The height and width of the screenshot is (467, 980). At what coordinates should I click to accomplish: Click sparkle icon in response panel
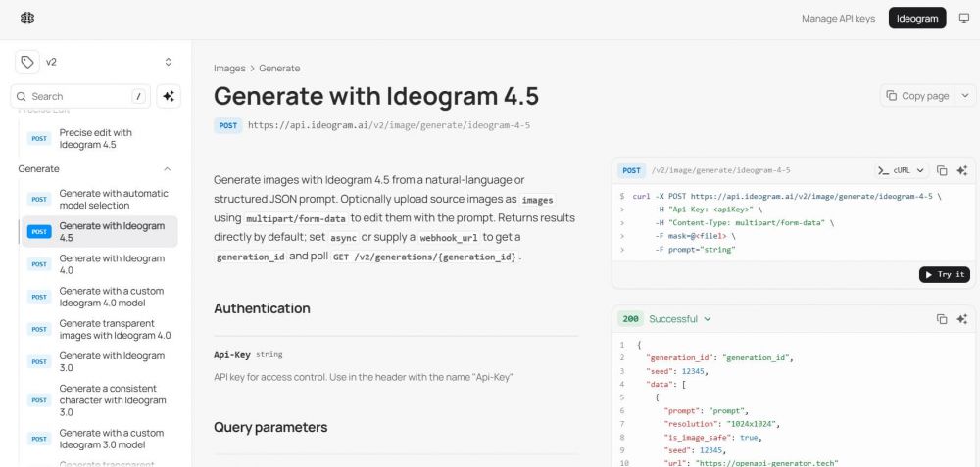tap(962, 319)
